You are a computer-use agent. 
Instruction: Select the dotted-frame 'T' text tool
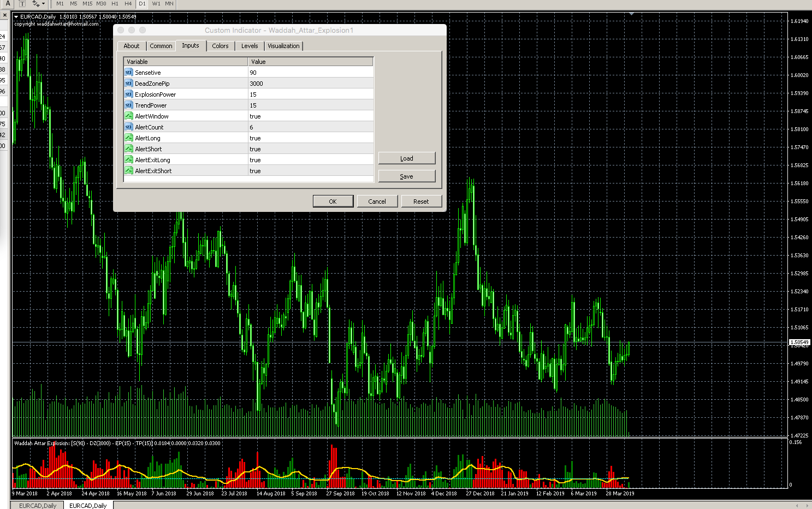point(22,4)
